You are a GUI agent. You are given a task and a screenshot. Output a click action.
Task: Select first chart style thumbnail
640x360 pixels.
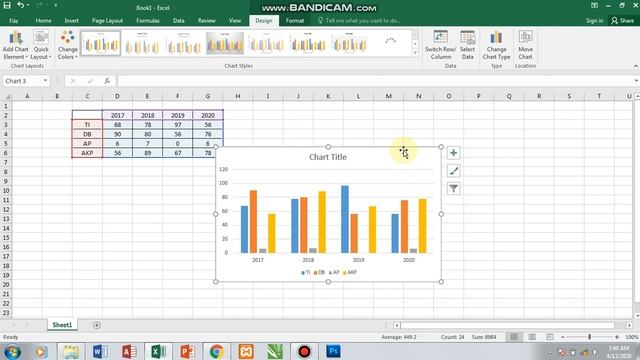click(x=101, y=43)
